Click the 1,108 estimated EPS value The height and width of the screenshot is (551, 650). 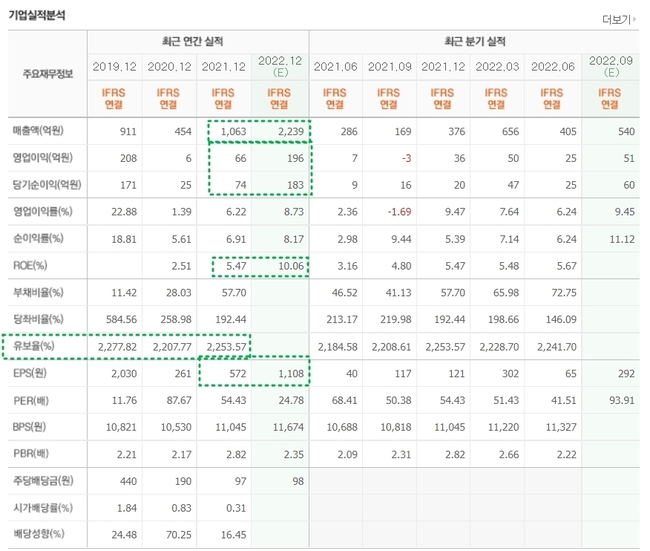pyautogui.click(x=291, y=374)
